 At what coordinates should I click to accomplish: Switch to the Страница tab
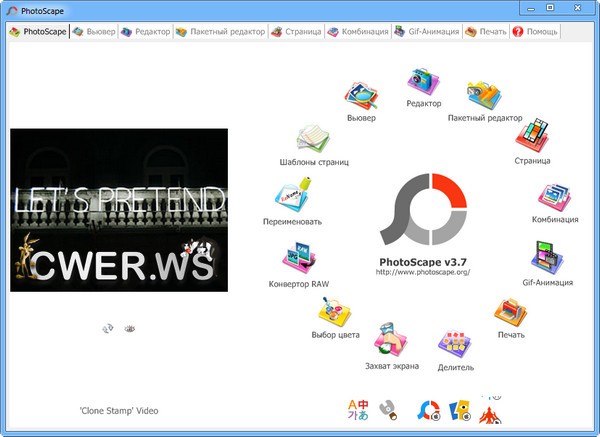[297, 32]
